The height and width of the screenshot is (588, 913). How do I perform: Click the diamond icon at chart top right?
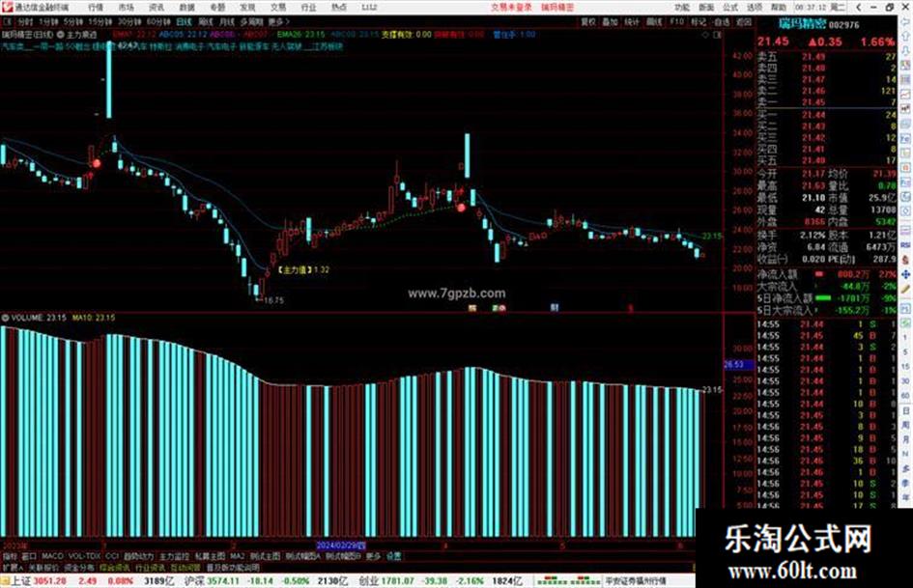[706, 35]
